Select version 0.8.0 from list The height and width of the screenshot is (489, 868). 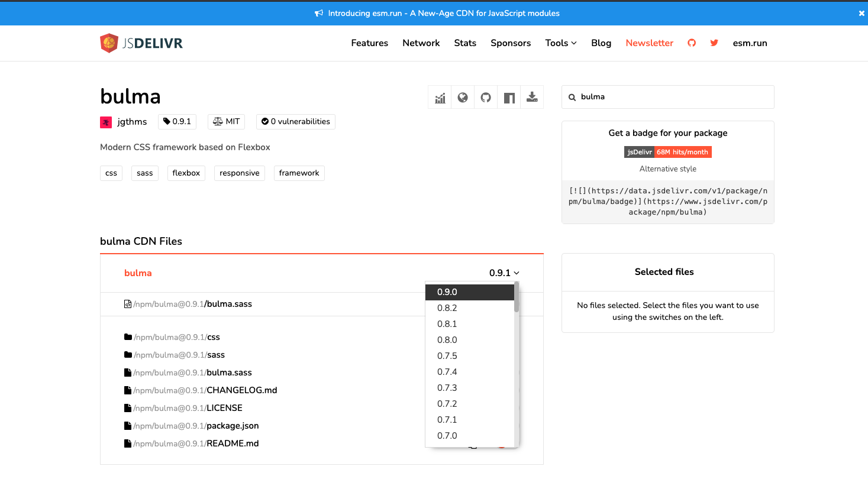[x=470, y=340]
